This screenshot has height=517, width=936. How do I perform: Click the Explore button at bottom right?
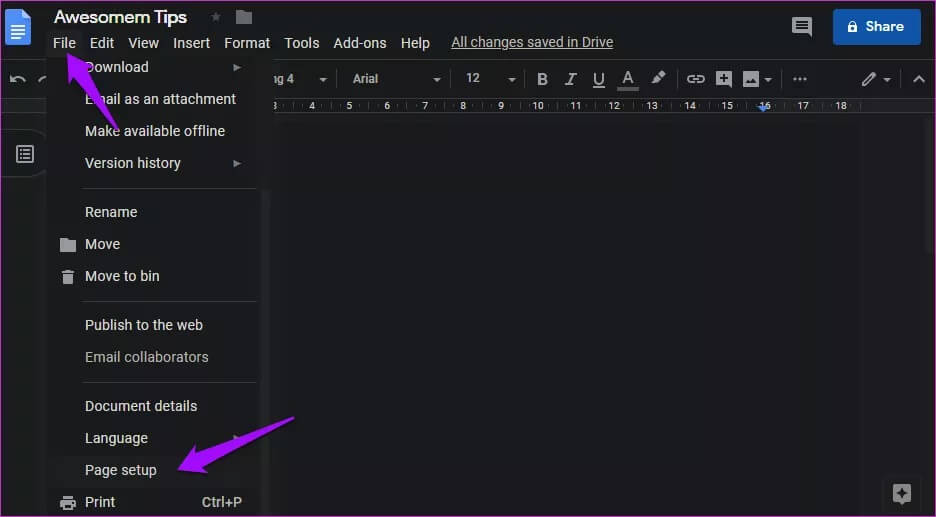[x=901, y=493]
